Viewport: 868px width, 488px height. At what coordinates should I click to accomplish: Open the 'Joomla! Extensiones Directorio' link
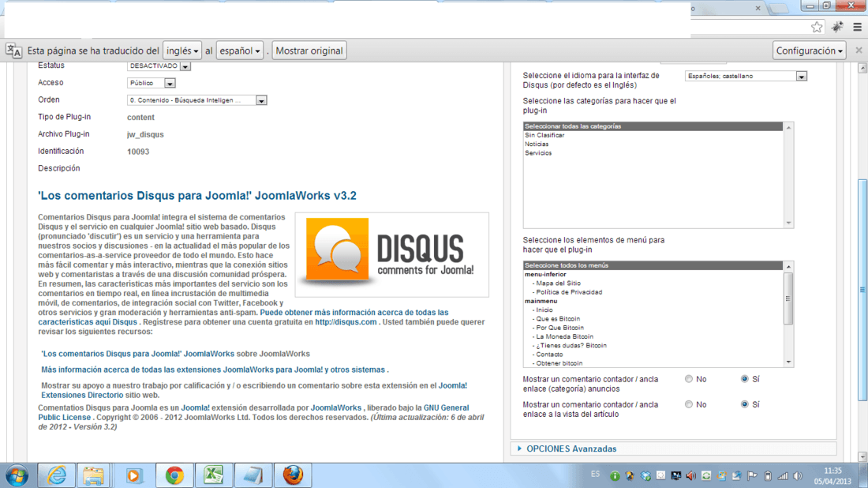254,390
